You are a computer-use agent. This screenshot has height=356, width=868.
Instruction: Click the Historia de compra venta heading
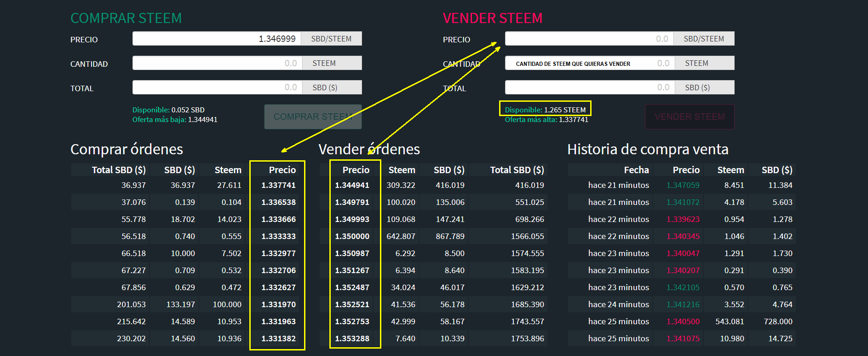pyautogui.click(x=648, y=149)
